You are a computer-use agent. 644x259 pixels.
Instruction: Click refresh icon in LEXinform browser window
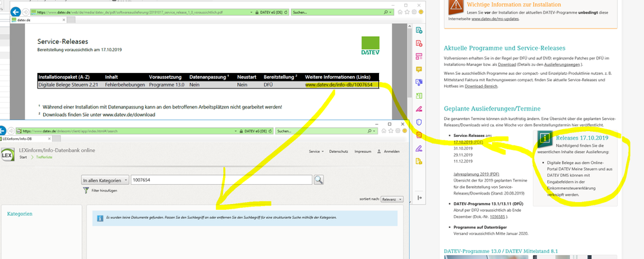click(270, 131)
